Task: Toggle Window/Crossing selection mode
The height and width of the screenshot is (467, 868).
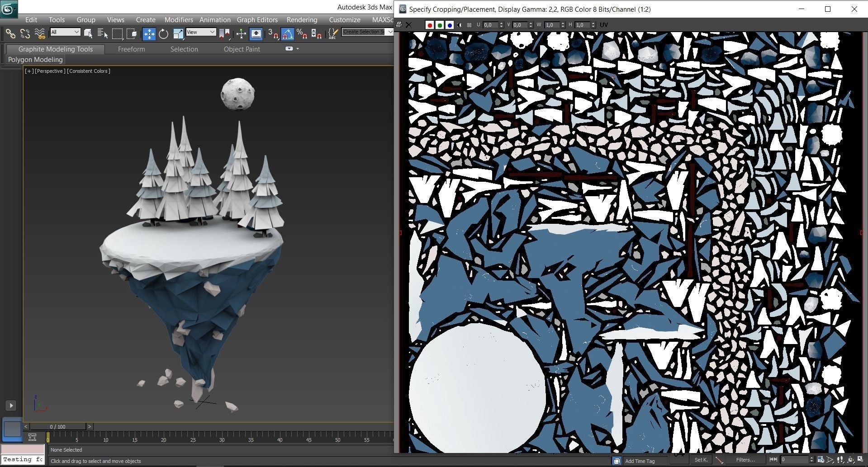Action: 132,33
